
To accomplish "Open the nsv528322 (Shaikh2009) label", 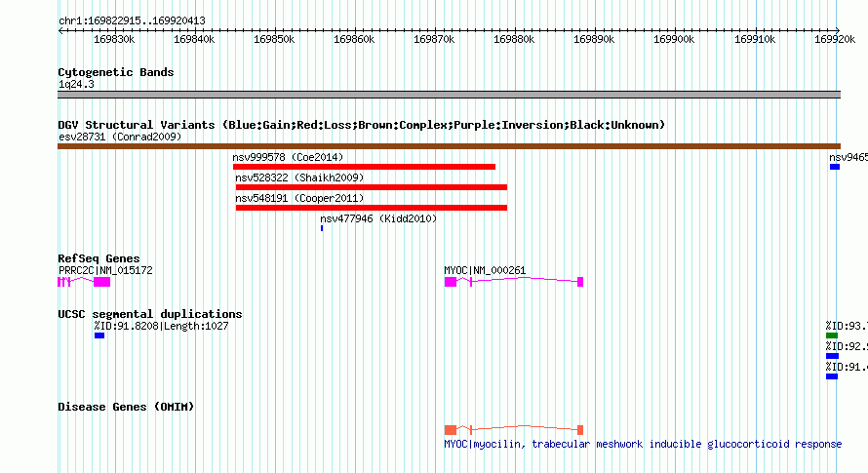I will coord(299,177).
